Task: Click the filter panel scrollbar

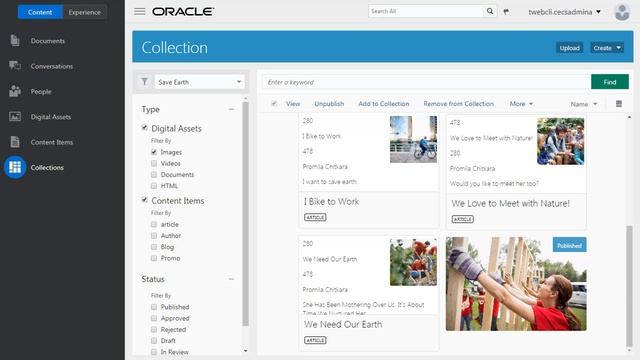Action: (245, 213)
